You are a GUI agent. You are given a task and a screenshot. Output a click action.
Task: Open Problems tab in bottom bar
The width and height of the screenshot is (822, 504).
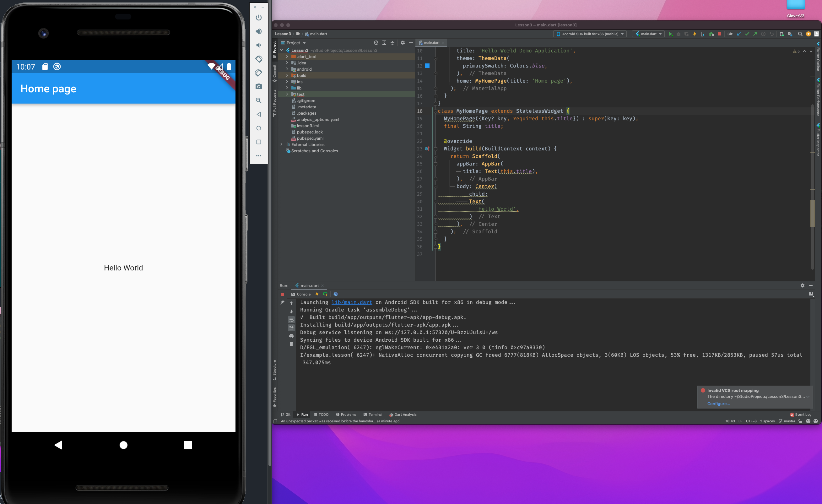coord(346,415)
